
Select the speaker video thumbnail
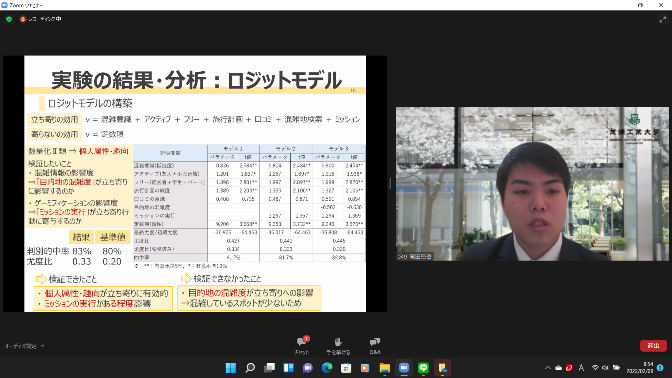point(532,183)
